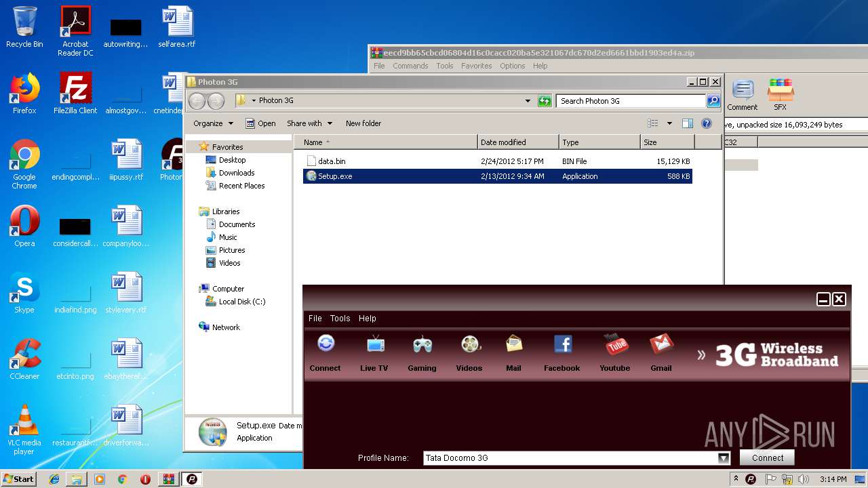This screenshot has height=488, width=868.
Task: Open the Share with dropdown
Action: click(309, 123)
